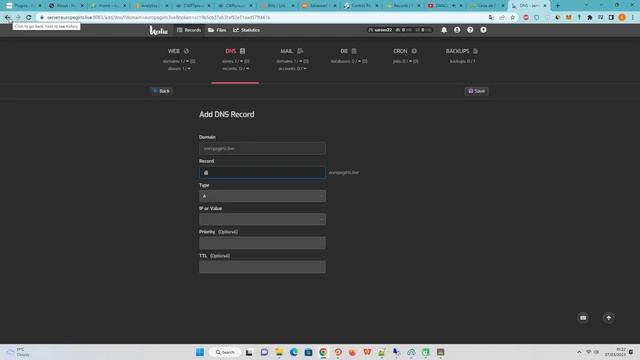This screenshot has width=640, height=360.
Task: Open the help question mark icon
Action: pyautogui.click(x=470, y=30)
